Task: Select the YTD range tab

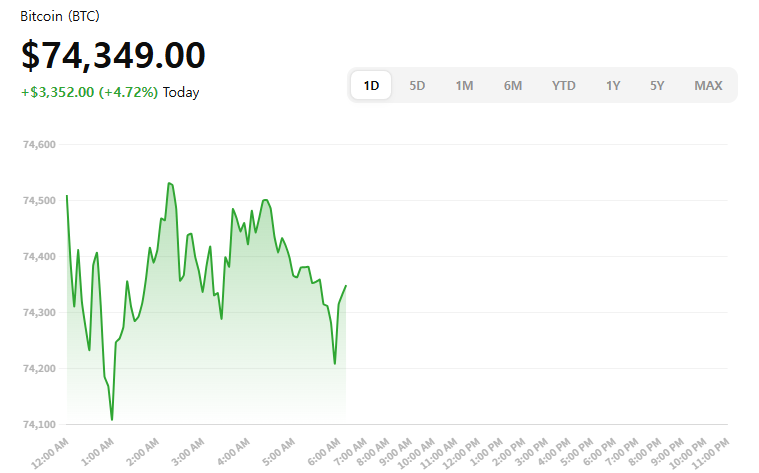Action: click(x=563, y=85)
